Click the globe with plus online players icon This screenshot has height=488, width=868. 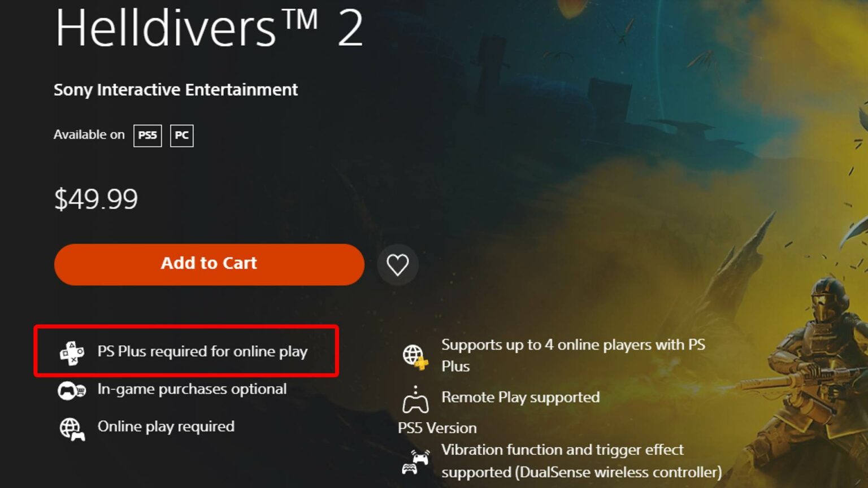[x=415, y=357]
